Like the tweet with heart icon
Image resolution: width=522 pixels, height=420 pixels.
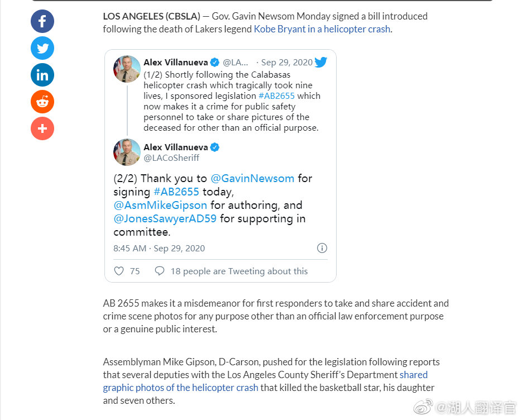point(119,271)
